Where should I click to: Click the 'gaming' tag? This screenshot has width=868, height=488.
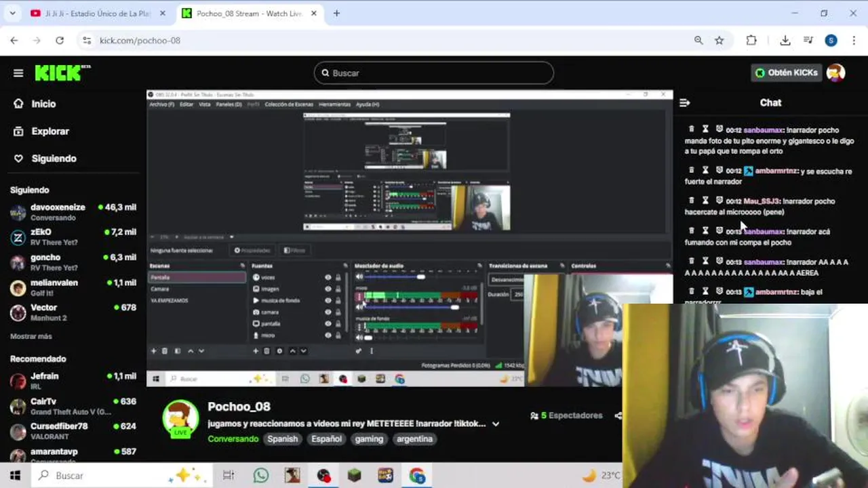(369, 439)
